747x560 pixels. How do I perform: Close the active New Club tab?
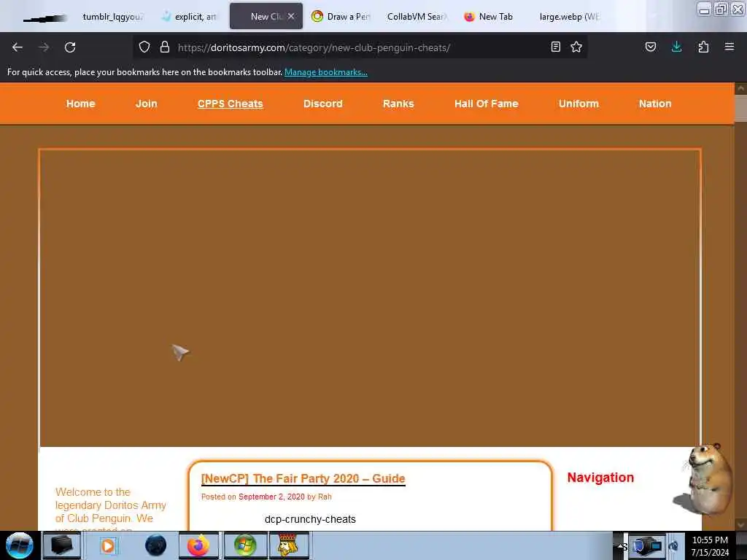coord(291,16)
